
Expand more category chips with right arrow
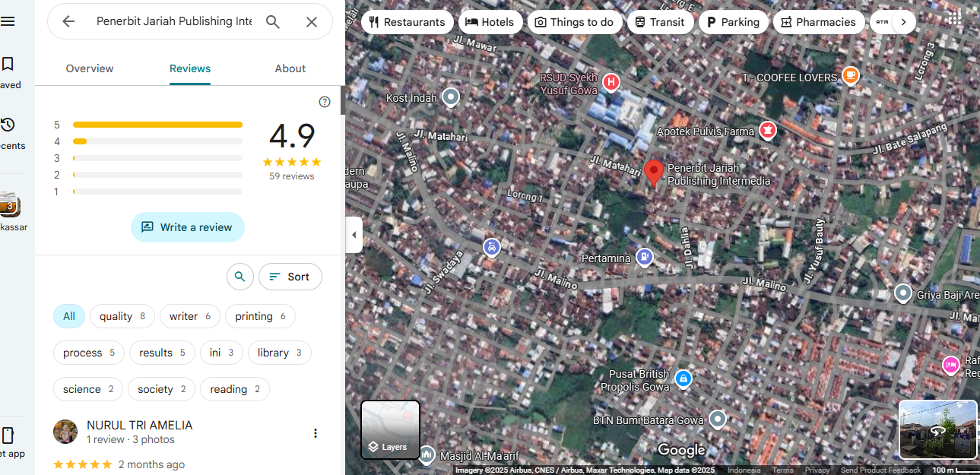[903, 22]
